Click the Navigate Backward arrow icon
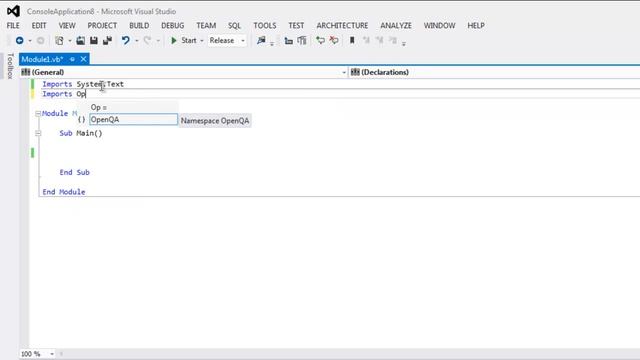The image size is (640, 360). pos(19,40)
